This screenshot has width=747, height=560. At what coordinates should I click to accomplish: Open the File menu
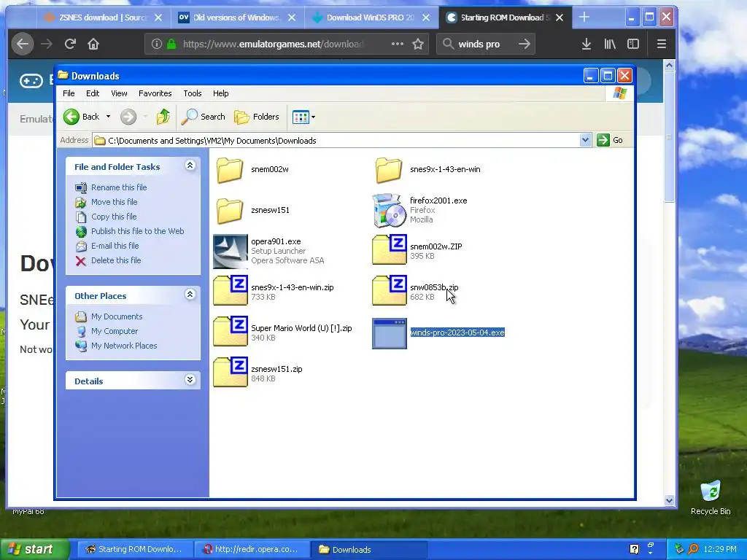pyautogui.click(x=69, y=93)
